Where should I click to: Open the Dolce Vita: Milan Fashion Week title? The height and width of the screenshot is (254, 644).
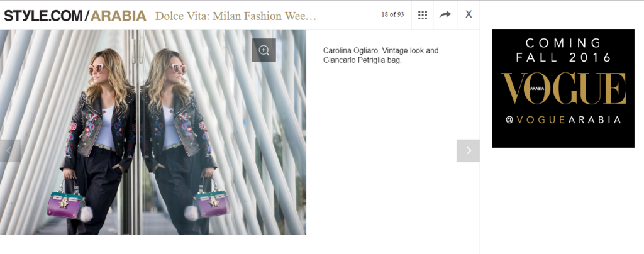coord(236,16)
